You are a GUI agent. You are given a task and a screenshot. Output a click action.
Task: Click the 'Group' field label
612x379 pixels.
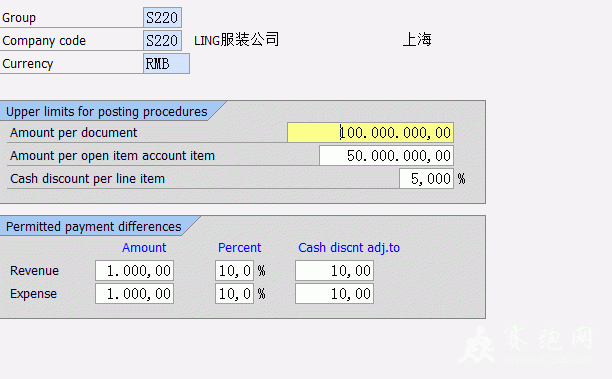tap(19, 18)
